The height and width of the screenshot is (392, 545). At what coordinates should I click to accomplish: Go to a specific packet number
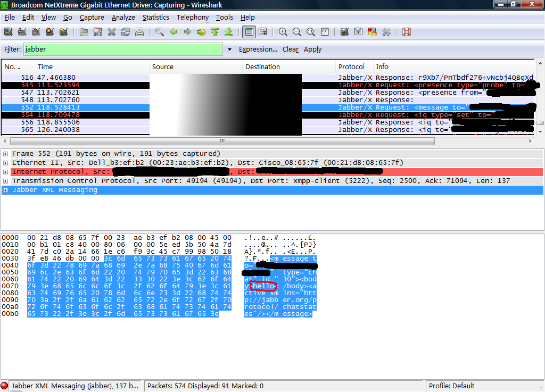(201, 32)
